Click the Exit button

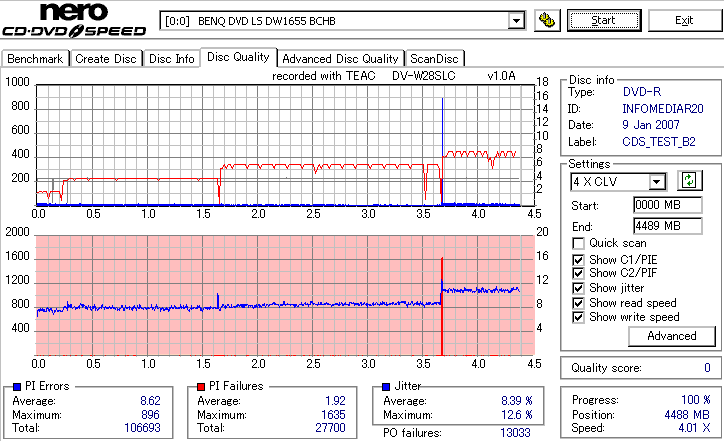click(x=684, y=20)
